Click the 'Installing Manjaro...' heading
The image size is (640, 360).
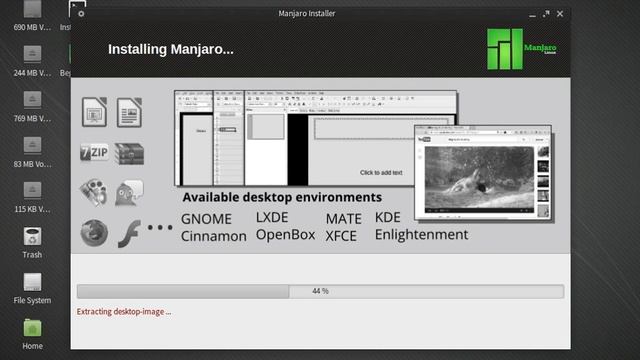[171, 49]
